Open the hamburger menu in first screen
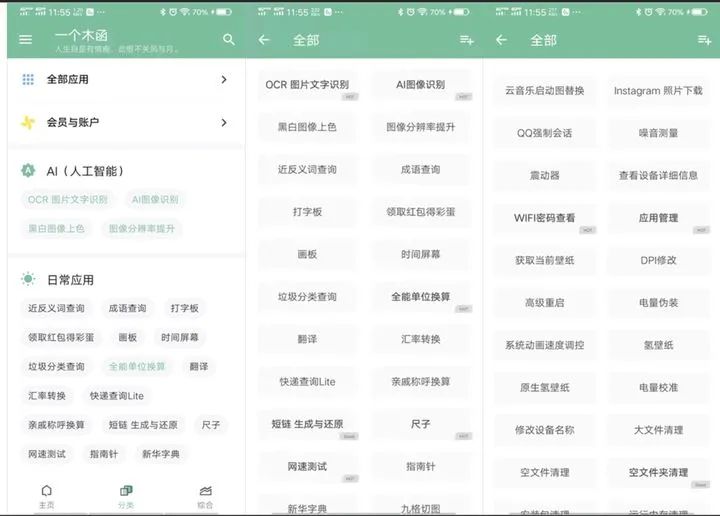720x516 pixels. [x=26, y=40]
